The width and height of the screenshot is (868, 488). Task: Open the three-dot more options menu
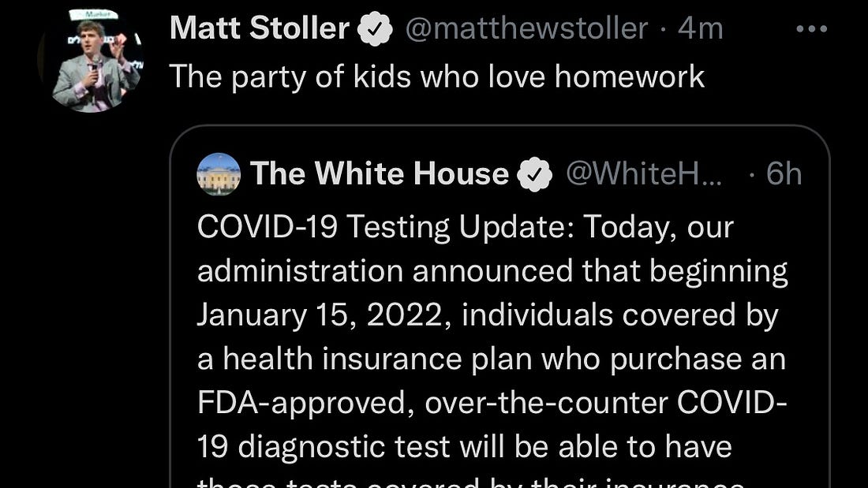811,29
